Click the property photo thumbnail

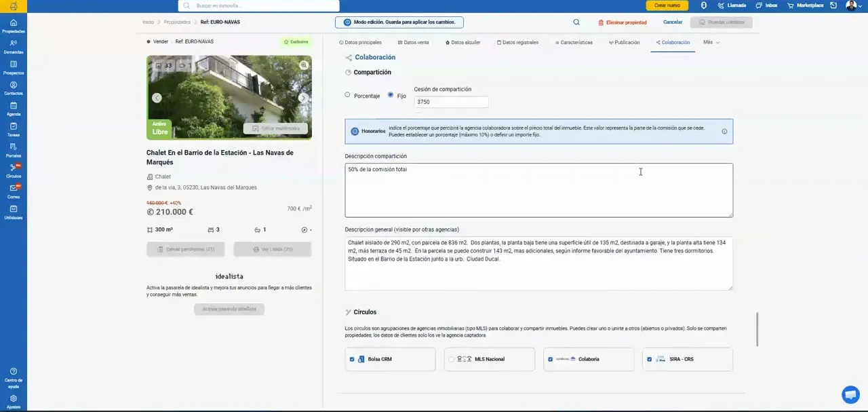click(229, 97)
